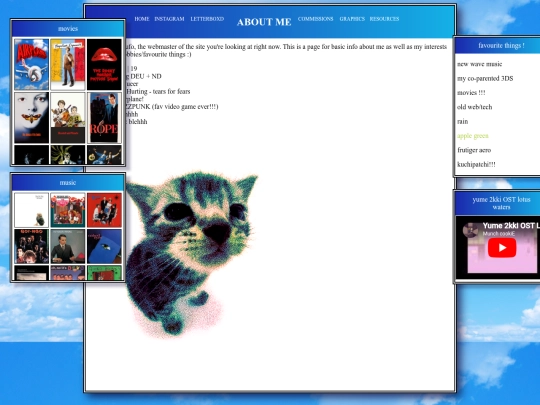This screenshot has height=405, width=540.
Task: Open the LETTERBOXD nav link
Action: coord(207,19)
